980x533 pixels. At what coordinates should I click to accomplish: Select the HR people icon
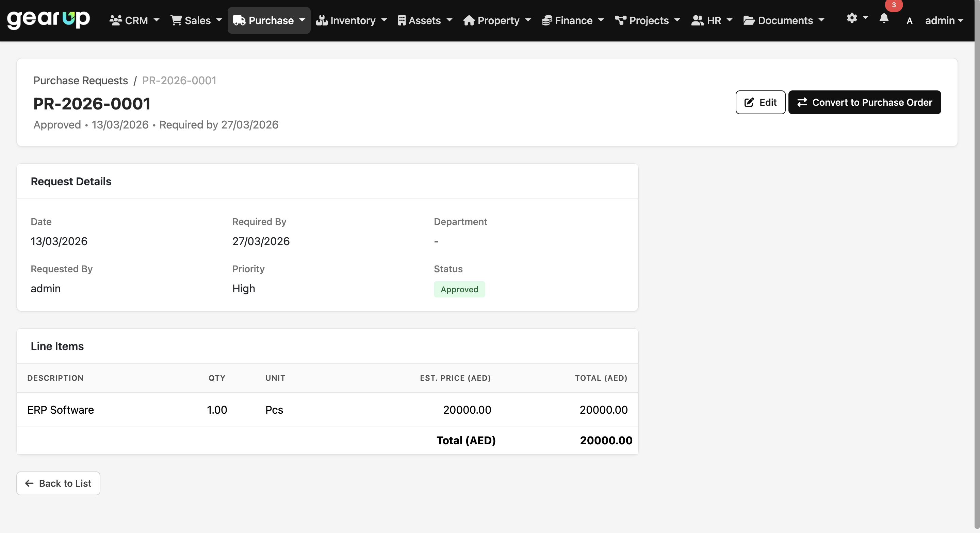coord(697,20)
